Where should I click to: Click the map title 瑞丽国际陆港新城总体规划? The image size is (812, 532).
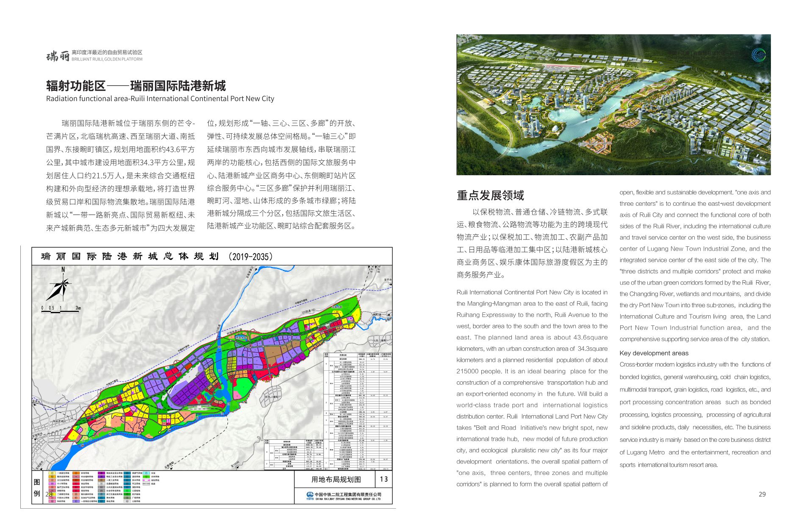tap(130, 256)
